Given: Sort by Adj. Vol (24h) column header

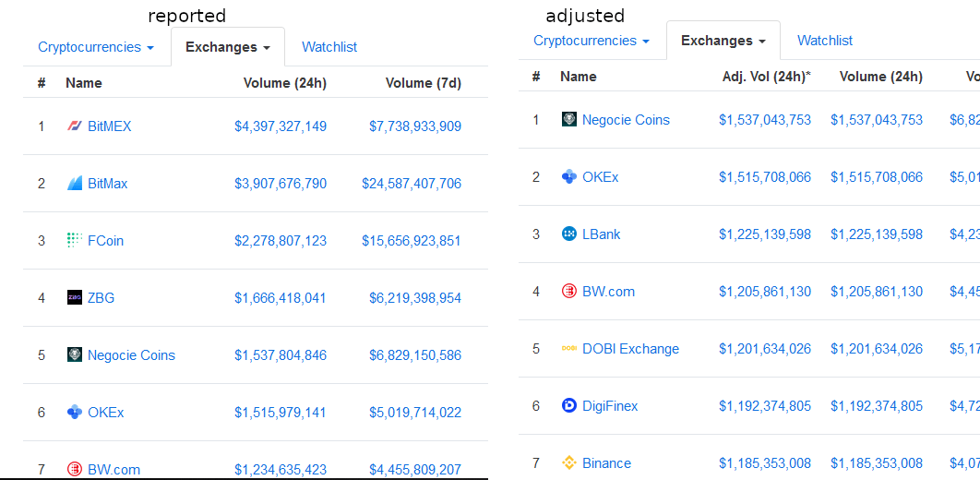Looking at the screenshot, I should pyautogui.click(x=766, y=77).
